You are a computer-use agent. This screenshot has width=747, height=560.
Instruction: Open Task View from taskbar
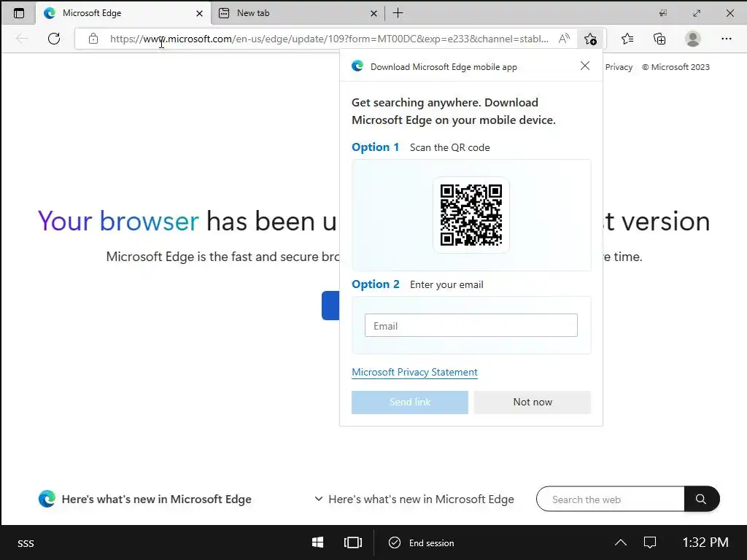pos(353,542)
